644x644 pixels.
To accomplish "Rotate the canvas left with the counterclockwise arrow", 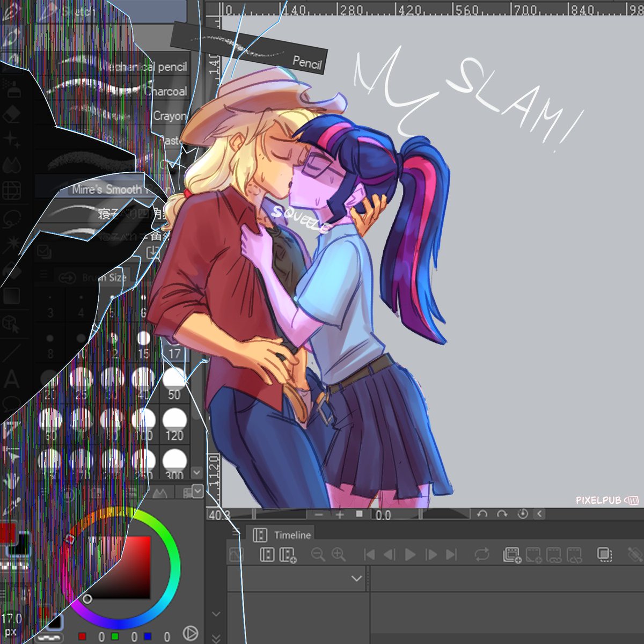I will pos(482,514).
